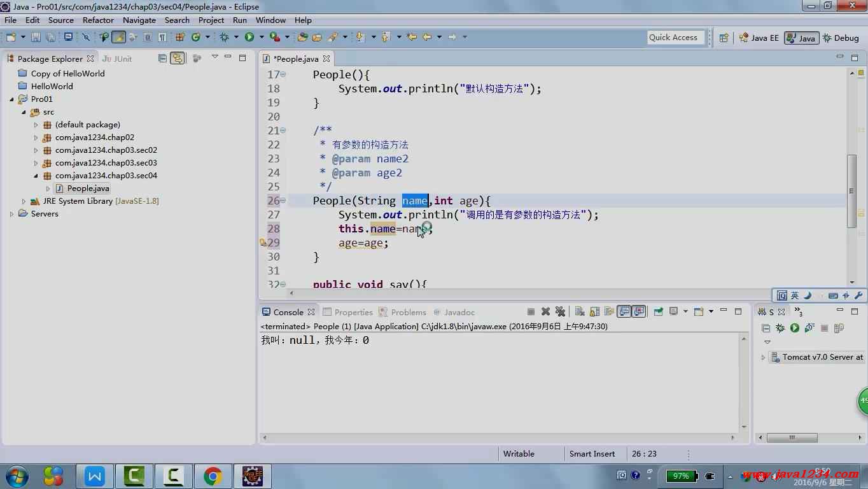Image resolution: width=868 pixels, height=489 pixels.
Task: Expand the Servers project
Action: pos(11,214)
